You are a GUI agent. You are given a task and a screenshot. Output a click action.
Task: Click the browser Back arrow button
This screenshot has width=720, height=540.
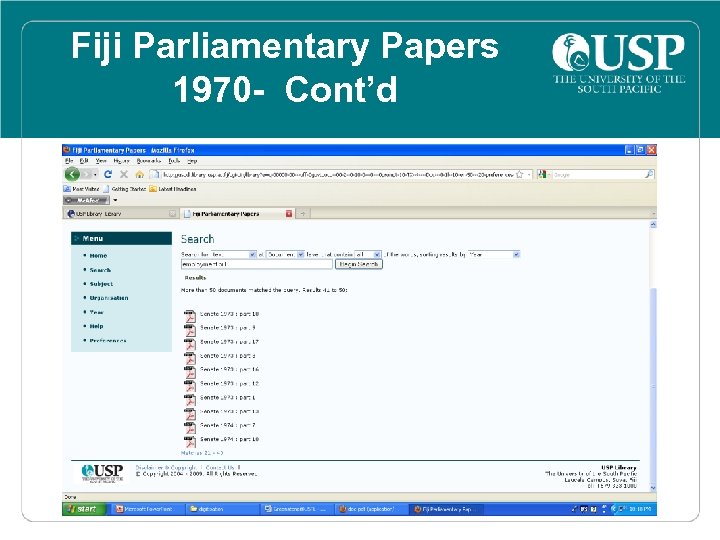click(x=72, y=174)
